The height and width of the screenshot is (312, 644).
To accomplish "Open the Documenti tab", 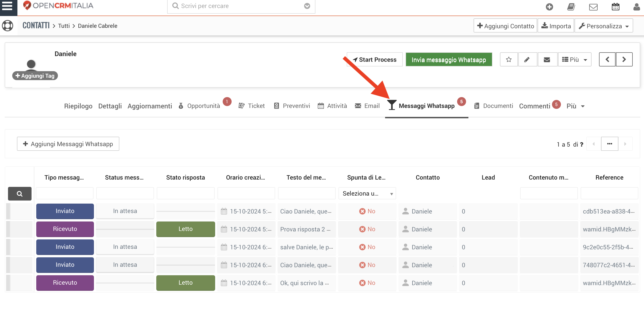I will click(494, 106).
